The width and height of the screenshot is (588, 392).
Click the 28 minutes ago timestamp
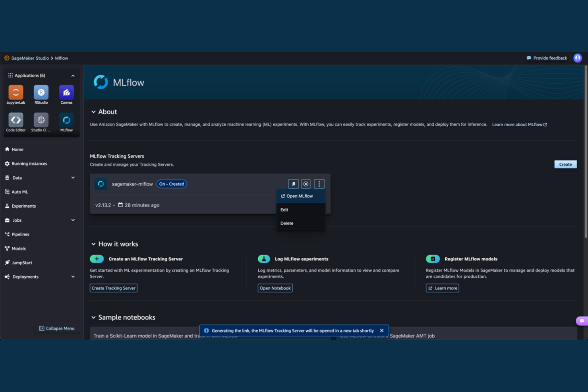(142, 205)
